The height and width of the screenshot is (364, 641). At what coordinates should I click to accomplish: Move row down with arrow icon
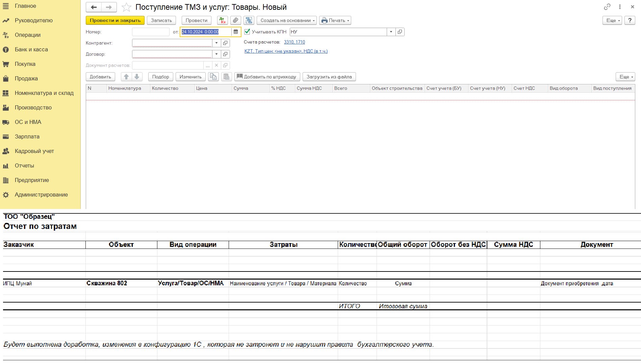(x=137, y=77)
